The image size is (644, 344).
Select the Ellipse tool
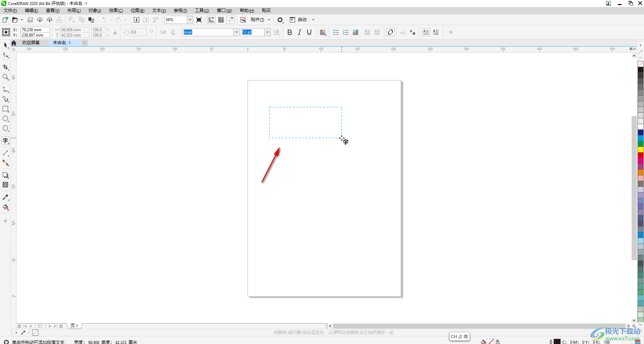click(5, 119)
